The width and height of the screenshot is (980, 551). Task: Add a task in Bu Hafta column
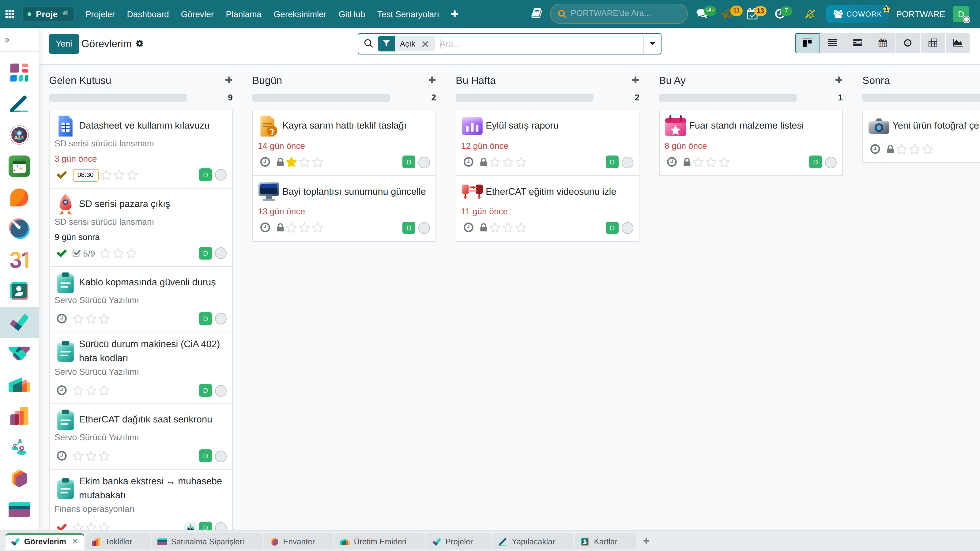[x=635, y=80]
